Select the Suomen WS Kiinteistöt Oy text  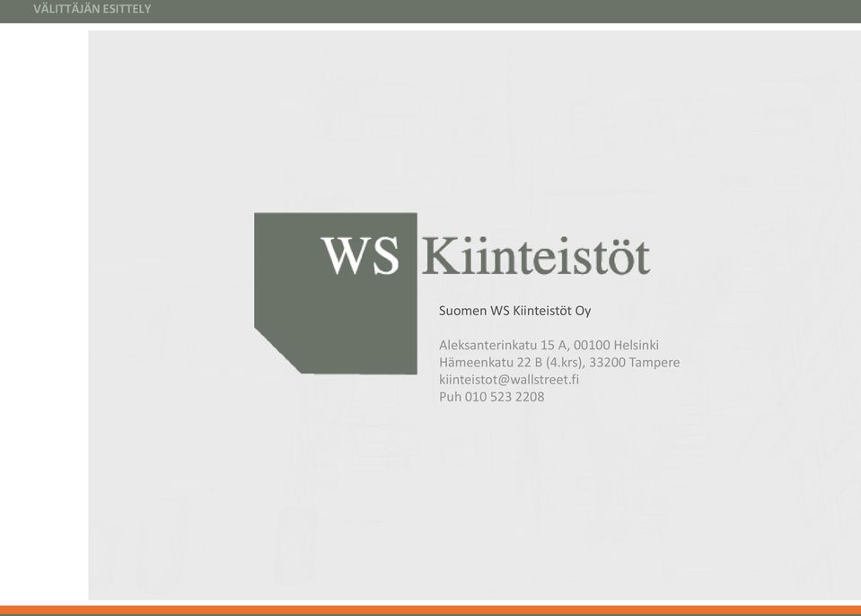point(514,311)
